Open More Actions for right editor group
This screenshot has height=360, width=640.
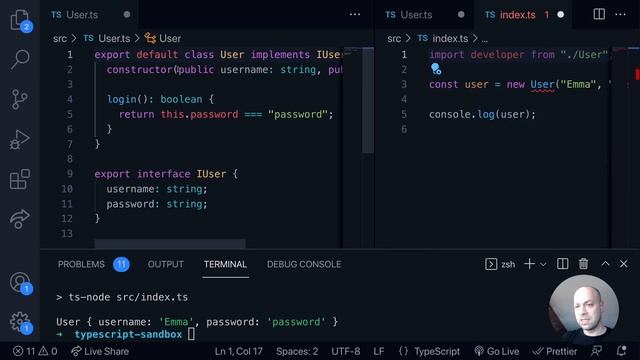[620, 14]
